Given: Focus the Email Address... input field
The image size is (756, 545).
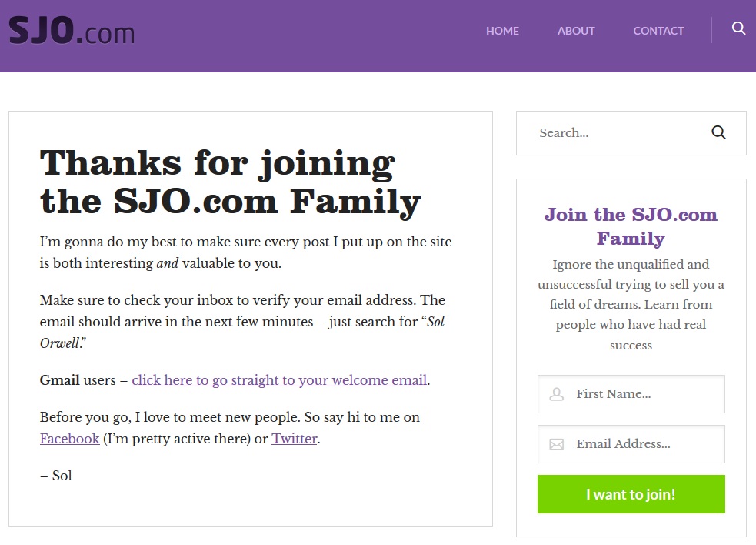Looking at the screenshot, I should (x=631, y=444).
